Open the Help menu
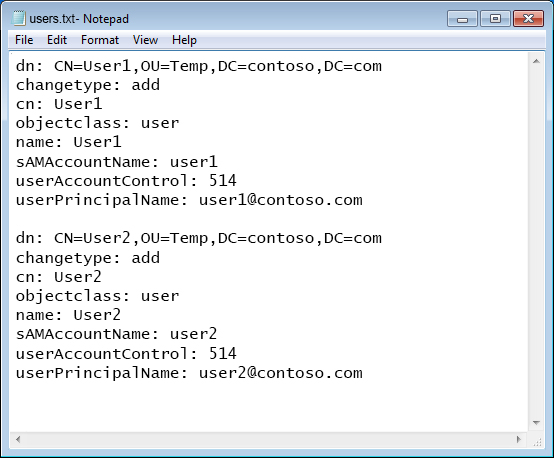The width and height of the screenshot is (554, 458). click(x=184, y=40)
